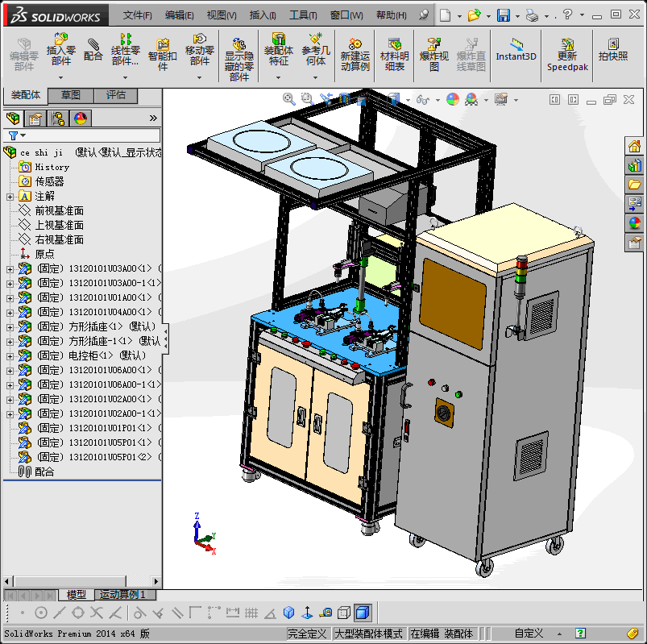Open Move Component dropdown arrow
The image size is (647, 644).
199,77
